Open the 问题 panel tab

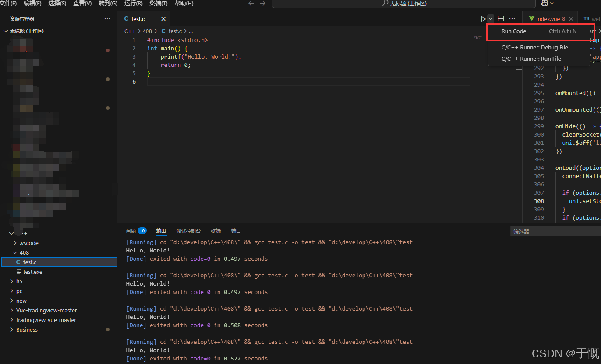click(131, 231)
